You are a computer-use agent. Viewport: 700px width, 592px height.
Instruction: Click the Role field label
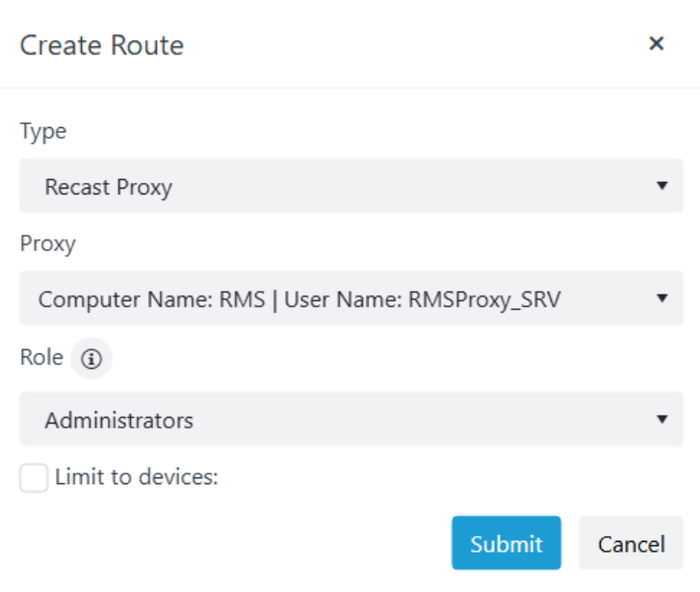(41, 357)
